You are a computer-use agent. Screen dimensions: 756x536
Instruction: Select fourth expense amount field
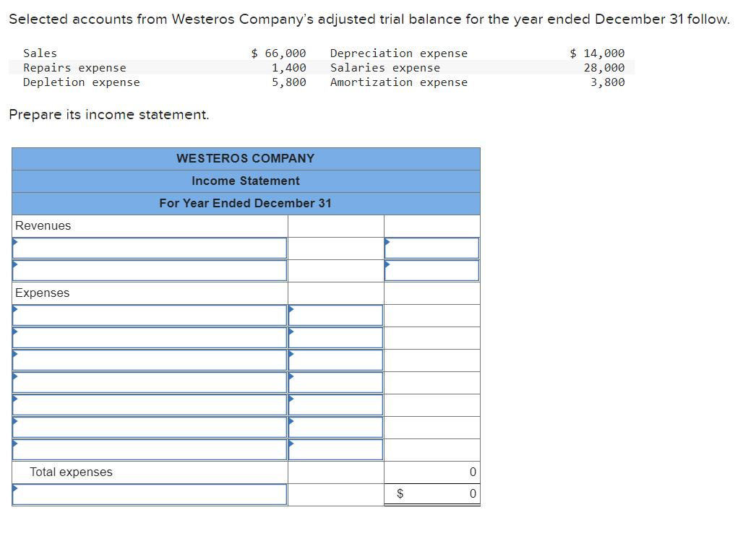click(335, 382)
